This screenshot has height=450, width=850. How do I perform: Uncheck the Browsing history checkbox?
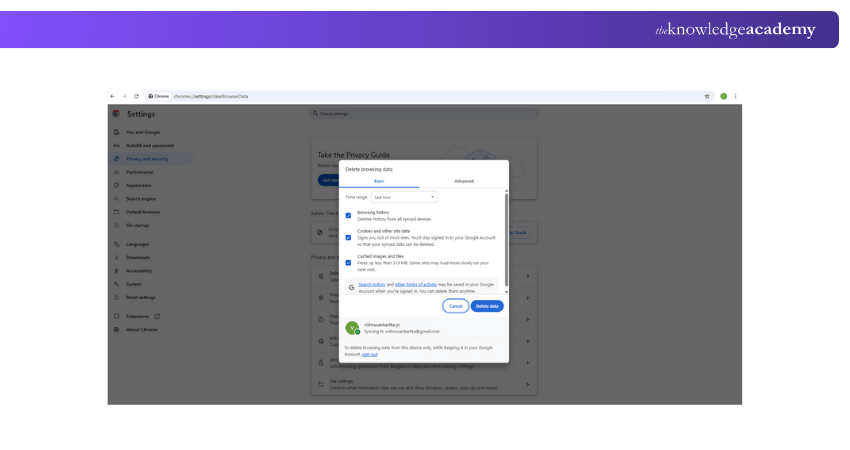(348, 216)
